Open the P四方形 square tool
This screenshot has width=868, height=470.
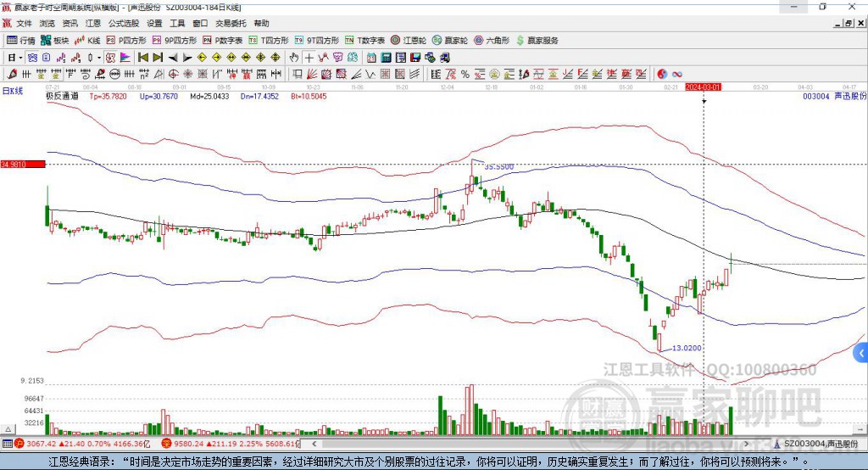pos(126,41)
